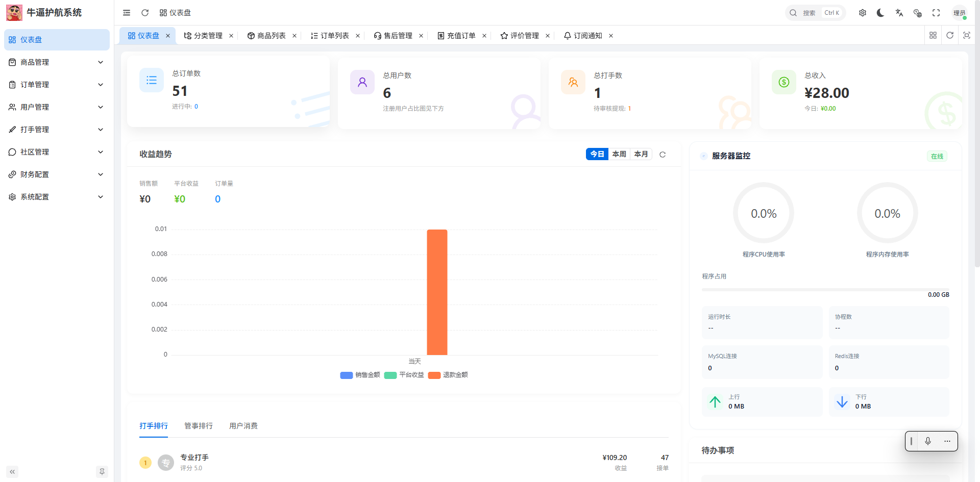980x482 pixels.
Task: Open the search box in header
Action: point(815,13)
